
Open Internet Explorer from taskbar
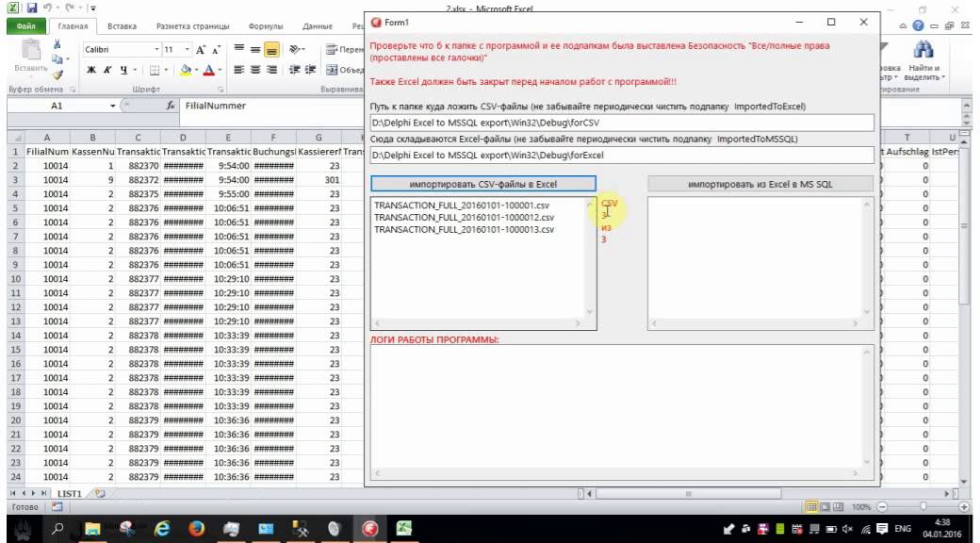pos(162,529)
